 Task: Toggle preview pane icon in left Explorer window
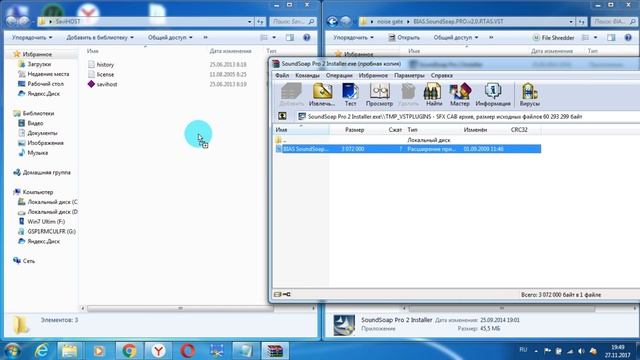click(290, 38)
